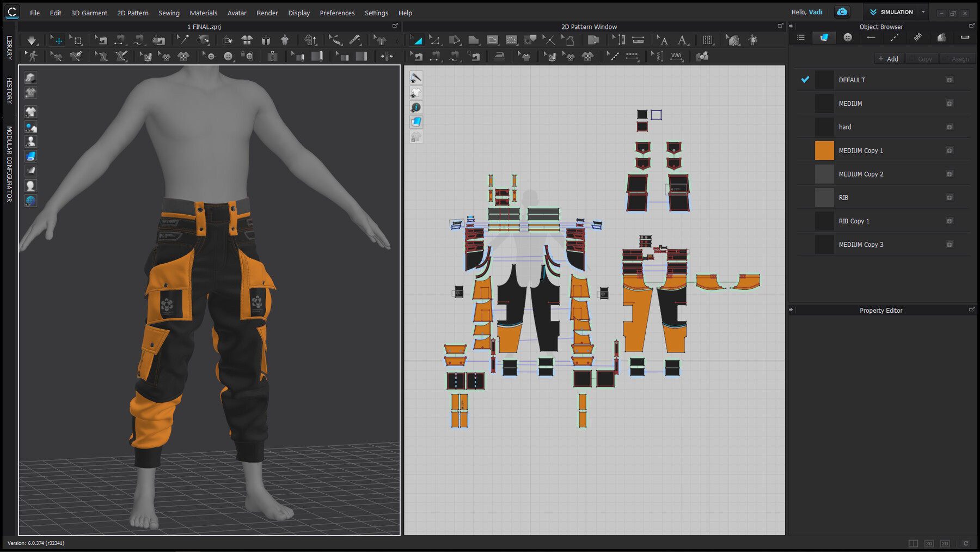Open the Button tab in Object Browser
The height and width of the screenshot is (552, 980).
[x=847, y=38]
